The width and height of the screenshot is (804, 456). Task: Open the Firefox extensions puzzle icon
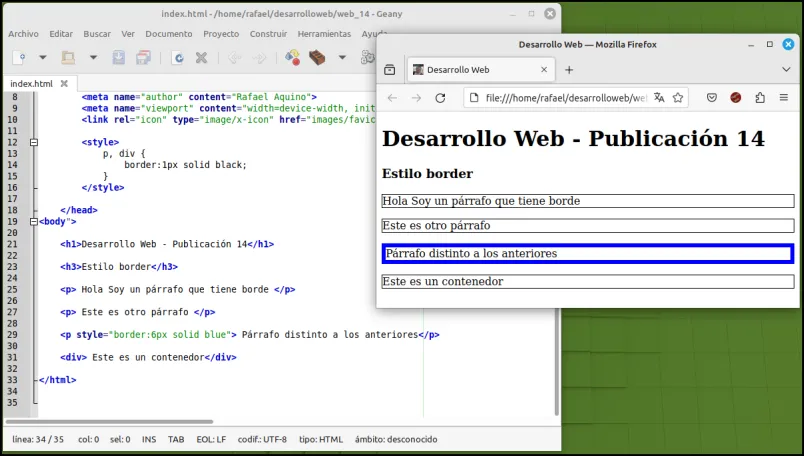[x=760, y=97]
